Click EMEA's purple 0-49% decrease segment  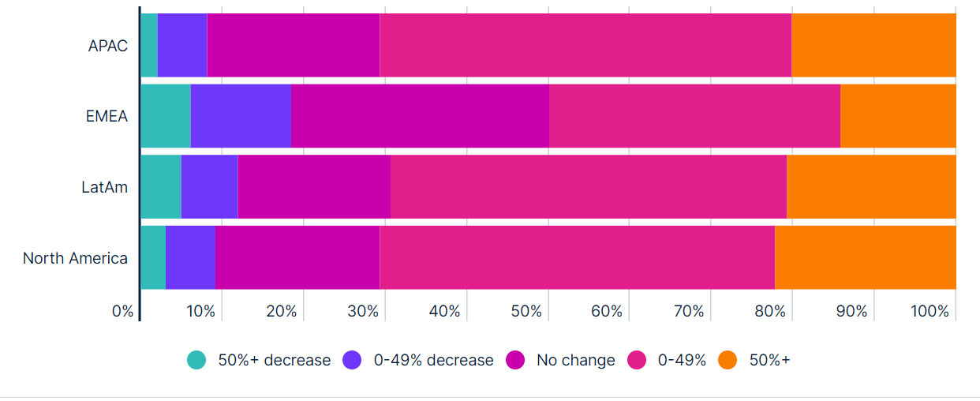(x=241, y=116)
